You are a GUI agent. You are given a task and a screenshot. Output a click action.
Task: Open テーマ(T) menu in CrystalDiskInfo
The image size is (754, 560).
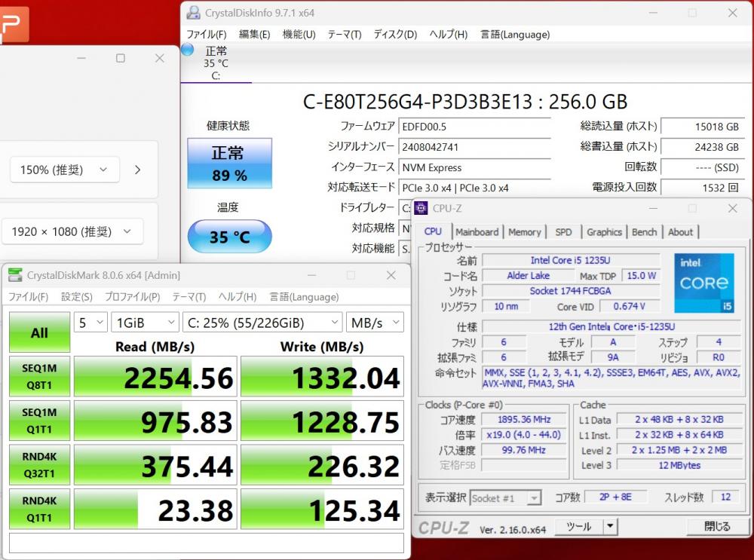(345, 35)
